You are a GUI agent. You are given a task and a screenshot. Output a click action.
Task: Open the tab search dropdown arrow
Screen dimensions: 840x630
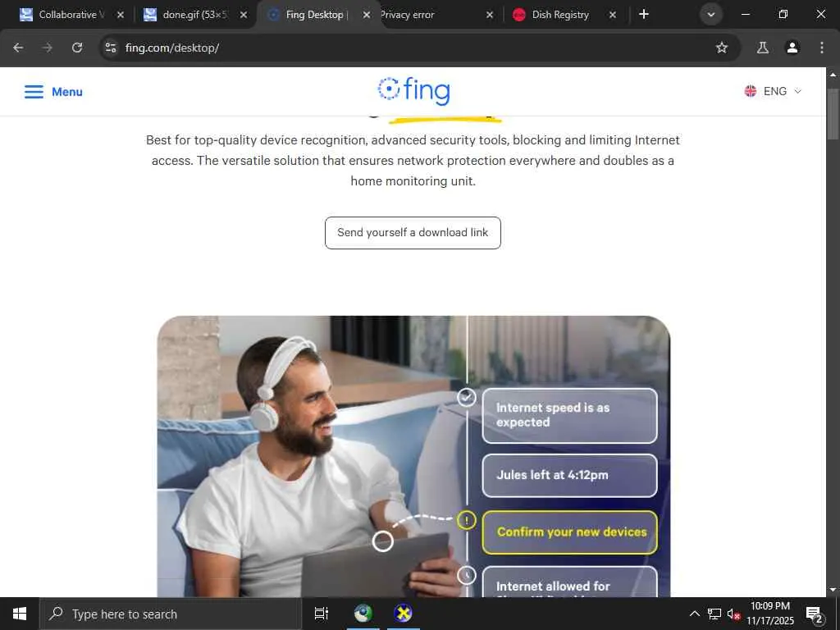pos(711,15)
